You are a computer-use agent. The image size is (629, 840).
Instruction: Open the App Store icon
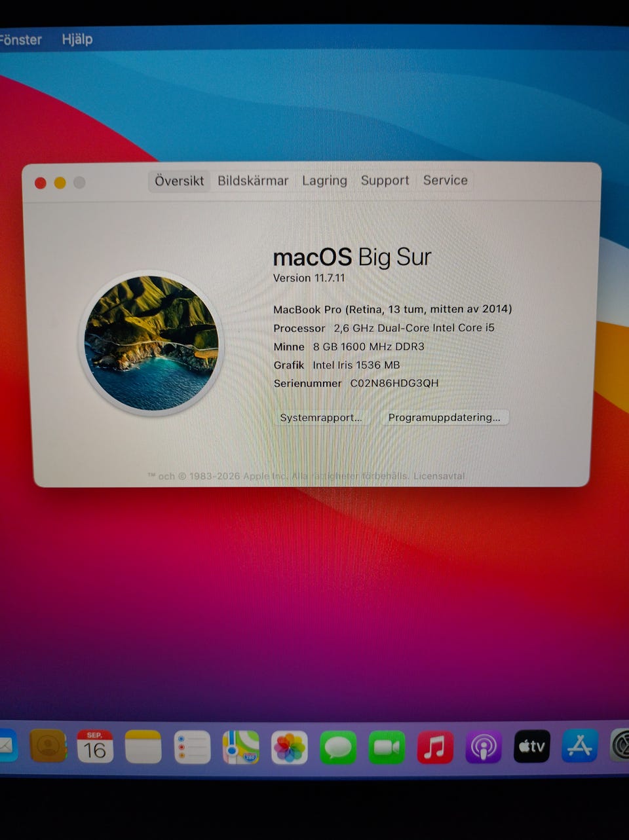click(580, 746)
